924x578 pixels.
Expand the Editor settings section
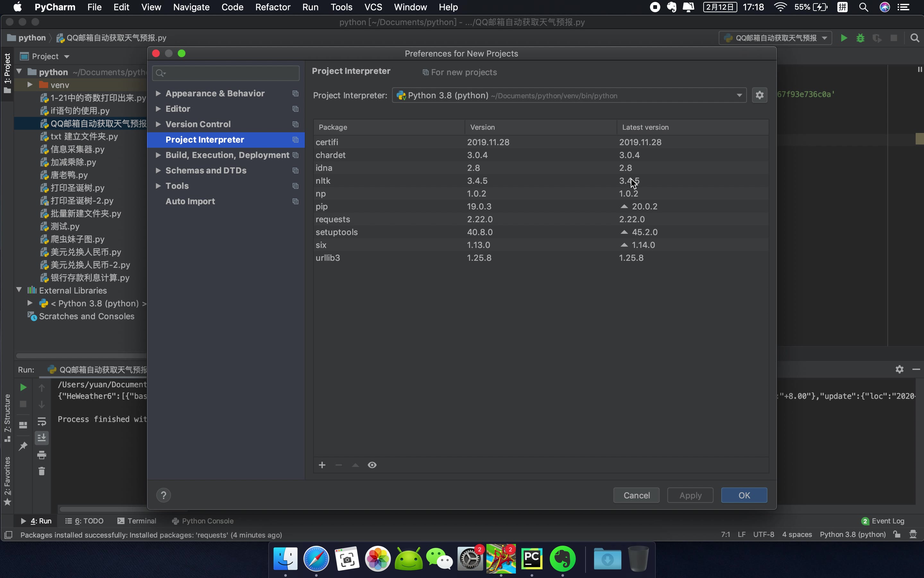(x=158, y=109)
